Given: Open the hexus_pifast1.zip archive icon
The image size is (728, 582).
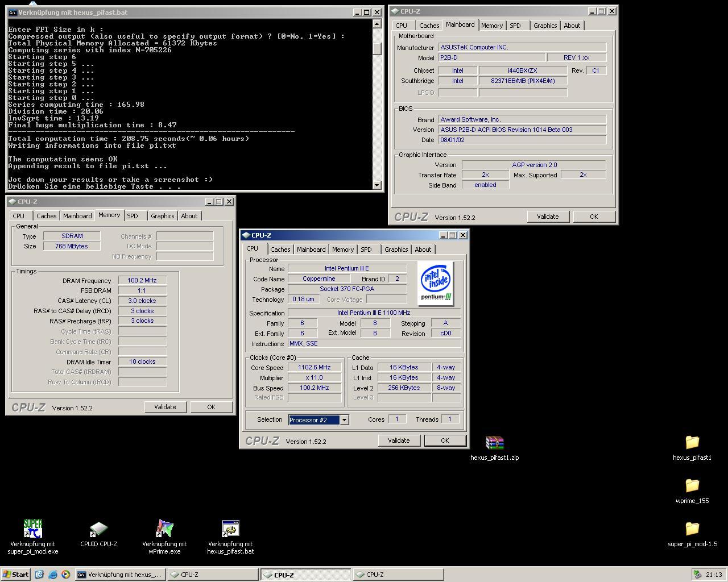Looking at the screenshot, I should (x=494, y=442).
